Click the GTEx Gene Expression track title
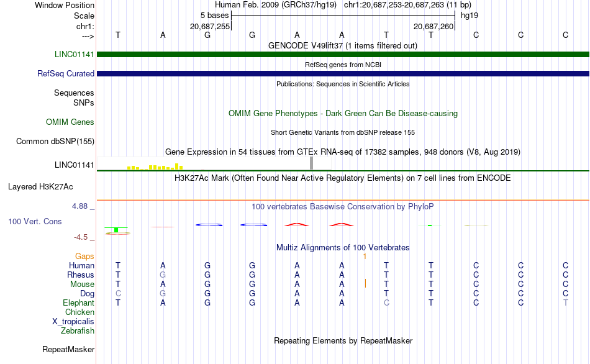The image size is (590, 364). (343, 152)
